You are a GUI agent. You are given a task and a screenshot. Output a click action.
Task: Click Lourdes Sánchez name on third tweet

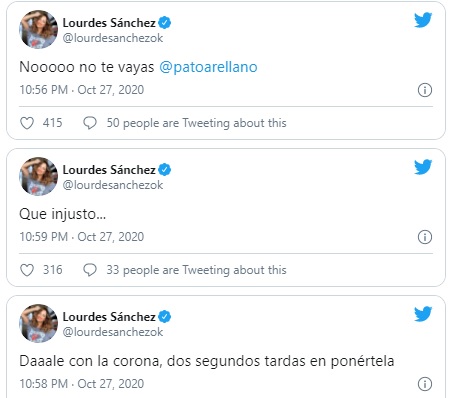[x=109, y=317]
